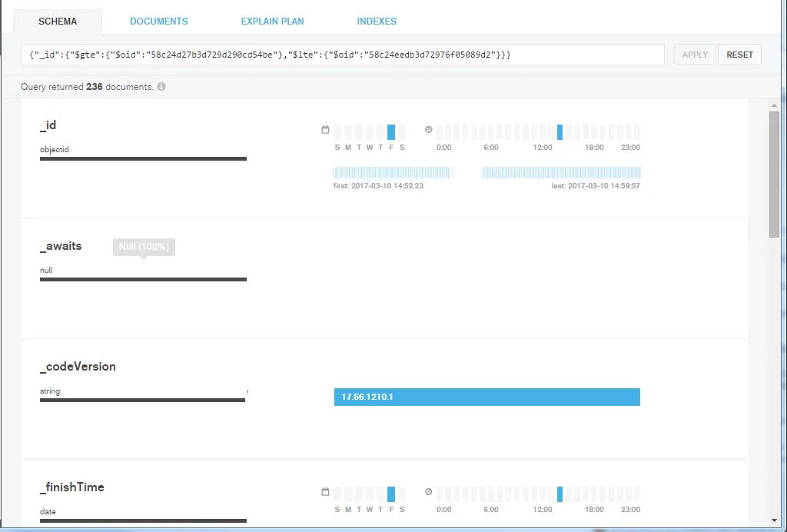Click the APPLY query button
The width and height of the screenshot is (787, 532).
(695, 55)
